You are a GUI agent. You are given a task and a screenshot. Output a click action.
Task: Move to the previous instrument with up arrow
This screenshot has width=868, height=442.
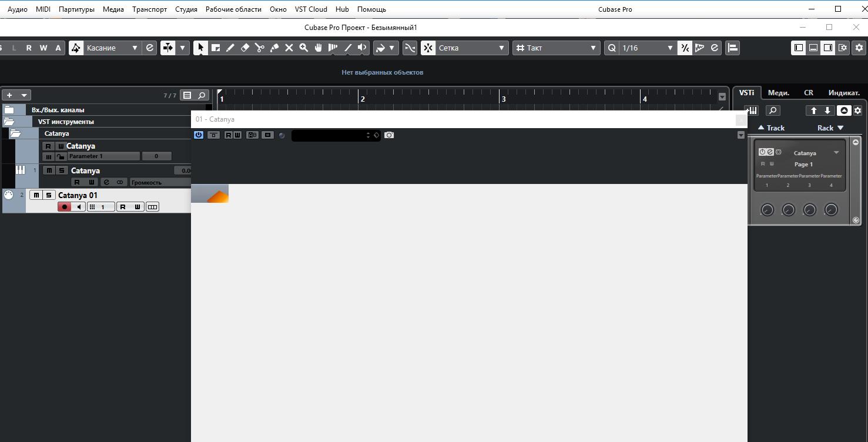814,110
